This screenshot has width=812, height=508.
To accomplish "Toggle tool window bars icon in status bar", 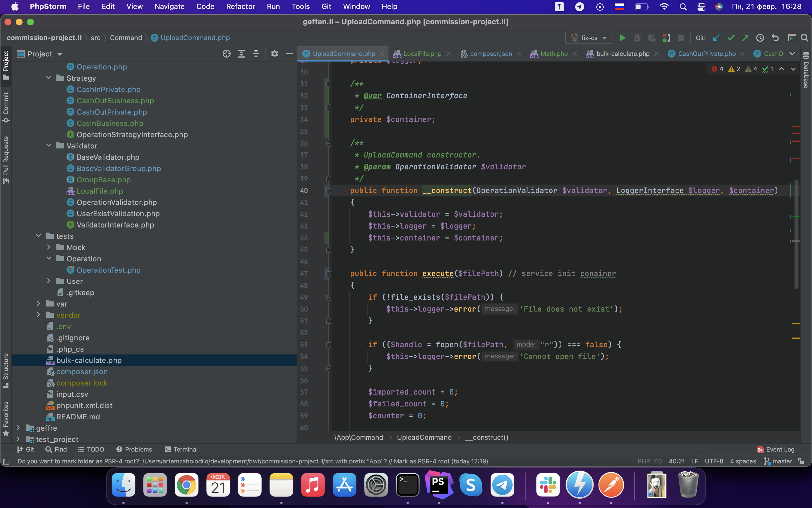I will (x=7, y=461).
